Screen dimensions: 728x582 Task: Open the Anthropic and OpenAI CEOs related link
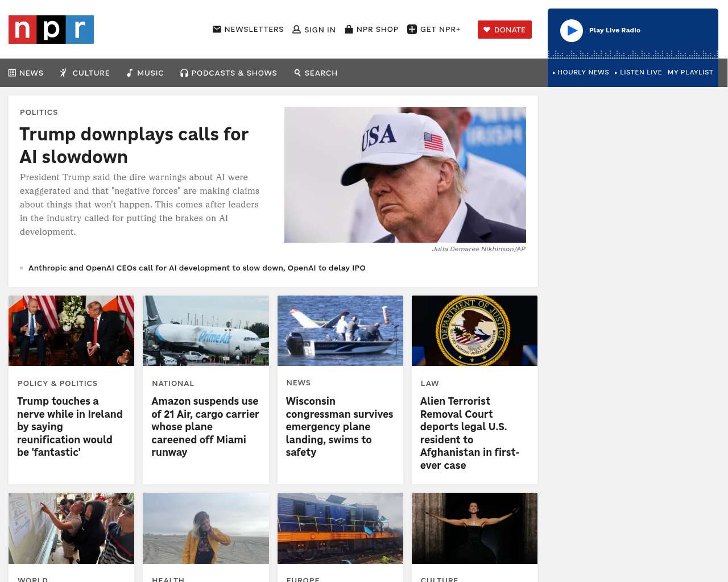click(x=197, y=268)
